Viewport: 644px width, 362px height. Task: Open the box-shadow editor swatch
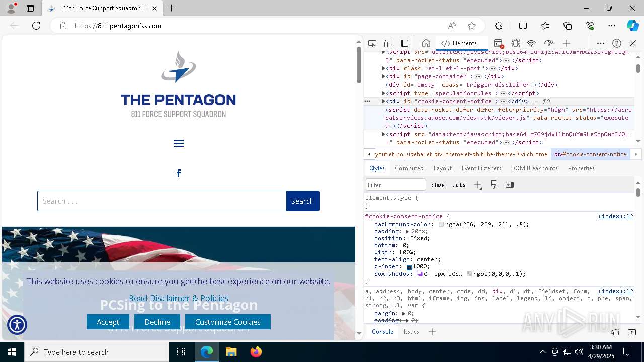[420, 274]
